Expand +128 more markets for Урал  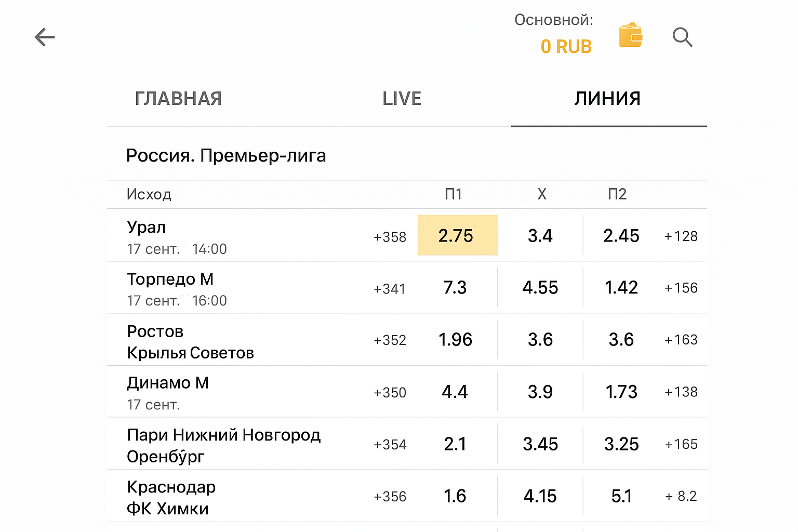click(681, 236)
